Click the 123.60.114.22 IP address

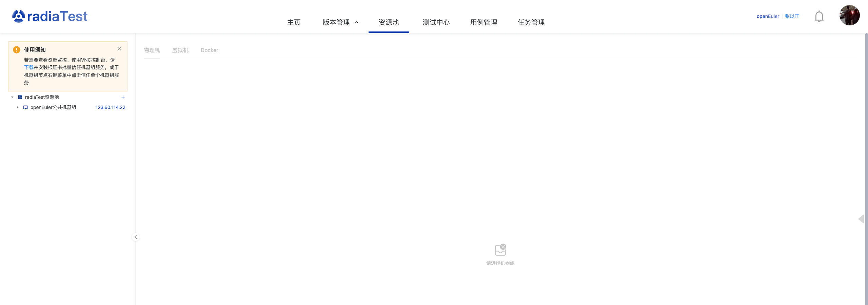coord(110,107)
